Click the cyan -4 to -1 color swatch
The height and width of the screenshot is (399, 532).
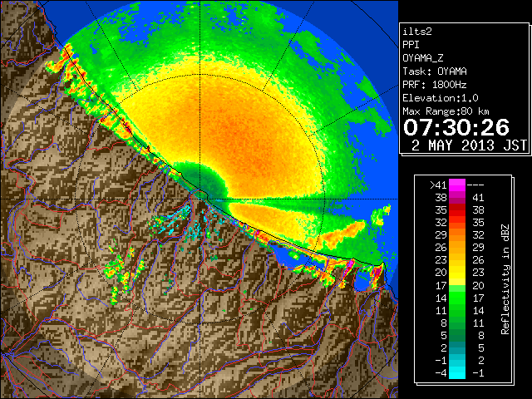point(457,372)
